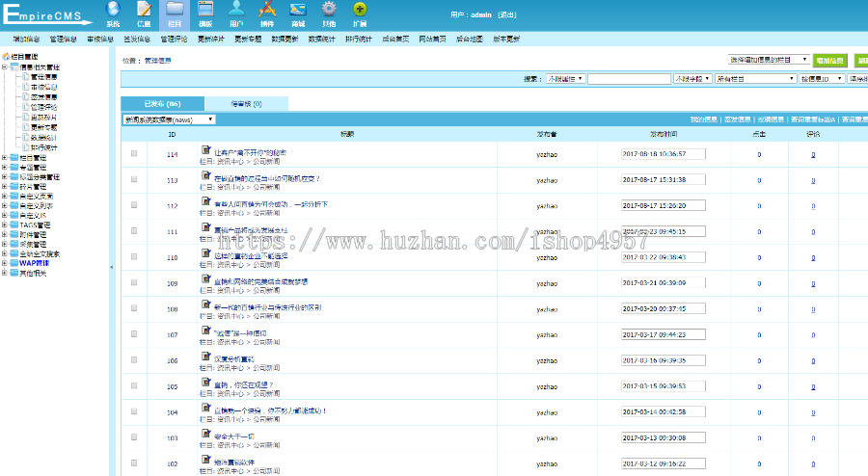Select the 栏目 folder icon in top navigation

tap(175, 9)
